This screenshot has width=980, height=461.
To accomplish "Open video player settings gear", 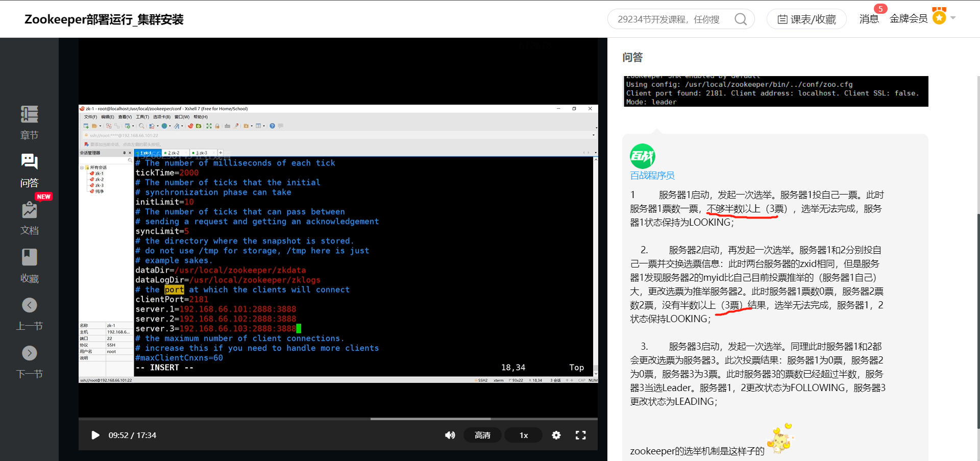I will [556, 435].
